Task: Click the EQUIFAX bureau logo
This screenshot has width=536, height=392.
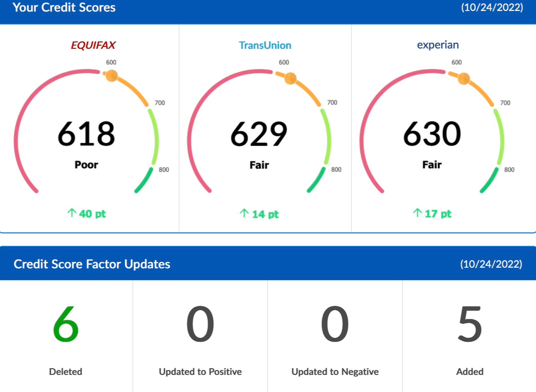Action: [93, 46]
